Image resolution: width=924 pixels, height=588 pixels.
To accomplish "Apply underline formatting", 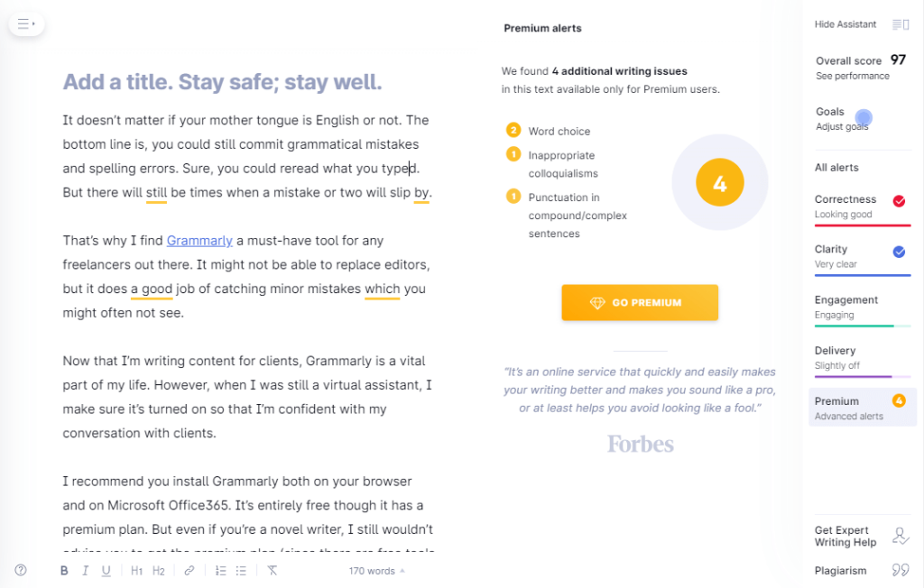I will [x=106, y=570].
